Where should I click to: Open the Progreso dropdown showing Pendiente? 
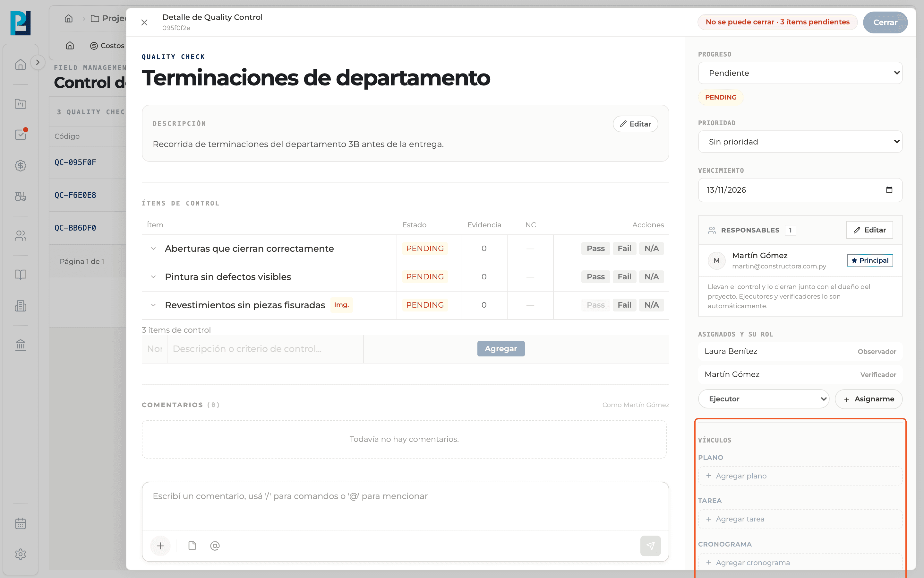[x=800, y=73]
